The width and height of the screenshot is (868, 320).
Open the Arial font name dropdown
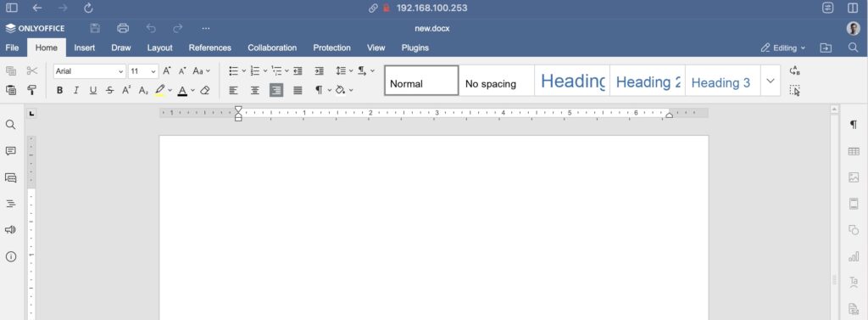tap(121, 71)
